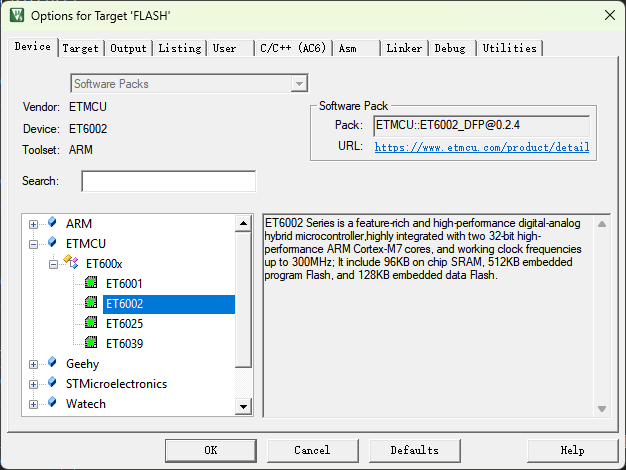Image resolution: width=626 pixels, height=470 pixels.
Task: Switch to the Listing tab
Action: tap(180, 48)
